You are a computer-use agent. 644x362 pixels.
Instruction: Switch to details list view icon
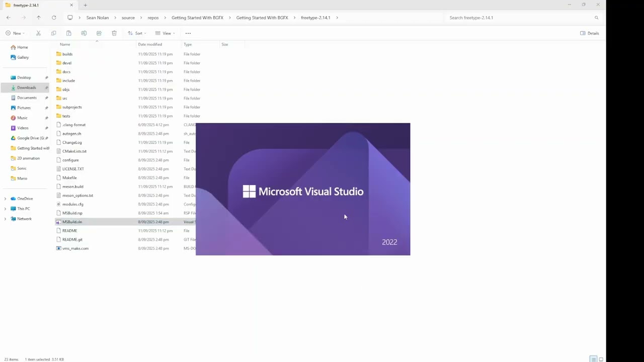594,359
